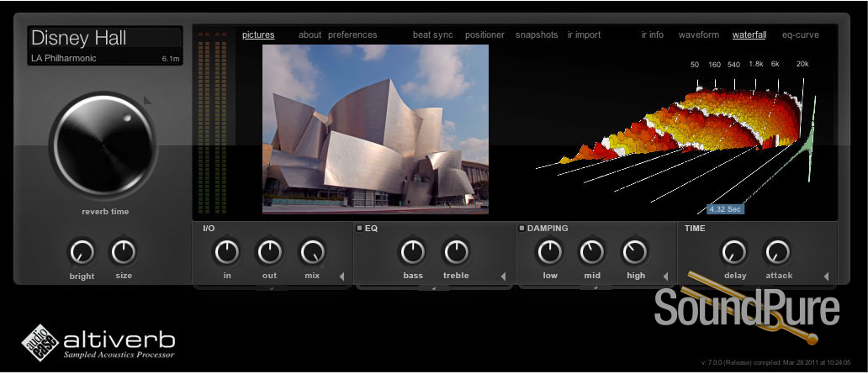Click the damping mid knob
This screenshot has width=868, height=374.
pos(592,252)
